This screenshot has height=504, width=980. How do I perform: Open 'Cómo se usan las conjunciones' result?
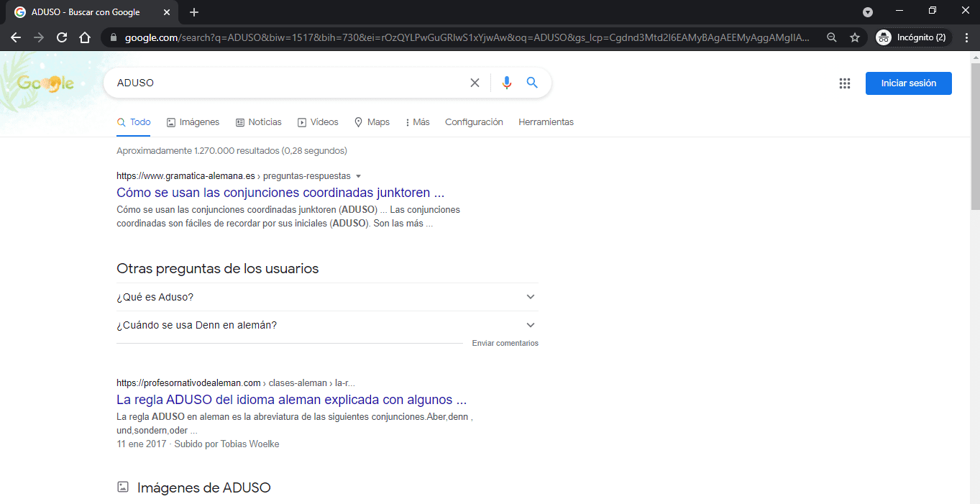pyautogui.click(x=280, y=193)
